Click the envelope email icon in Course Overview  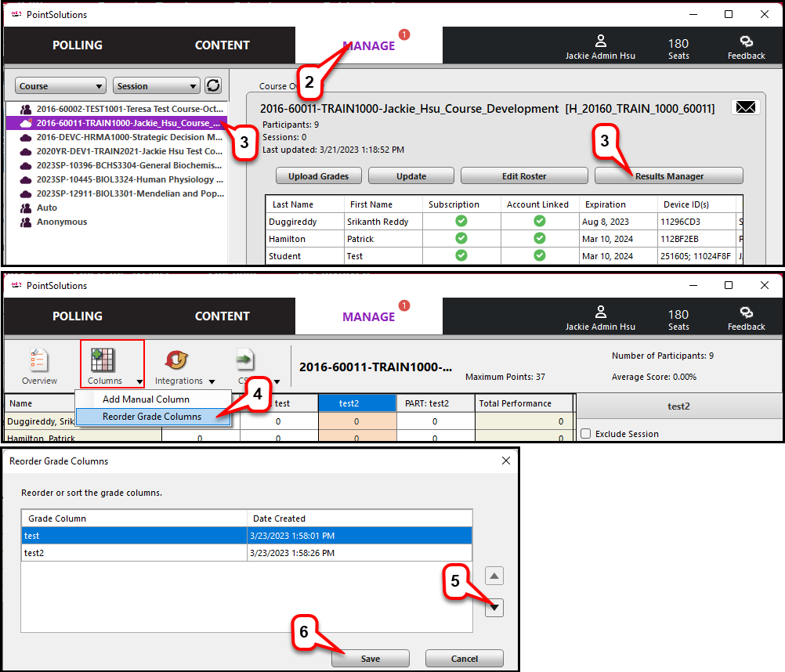746,107
